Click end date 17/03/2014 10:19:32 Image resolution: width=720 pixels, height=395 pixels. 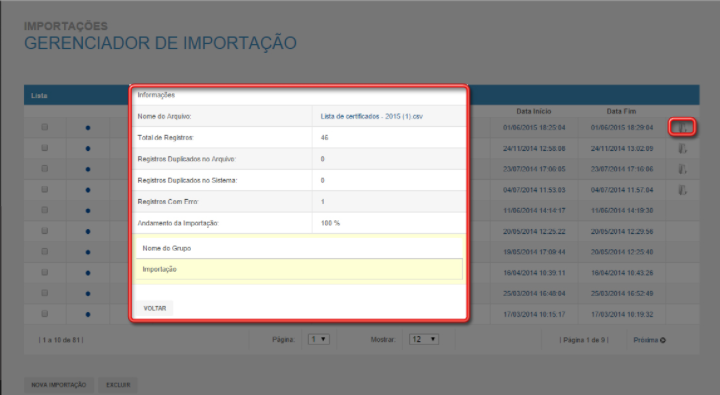622,315
